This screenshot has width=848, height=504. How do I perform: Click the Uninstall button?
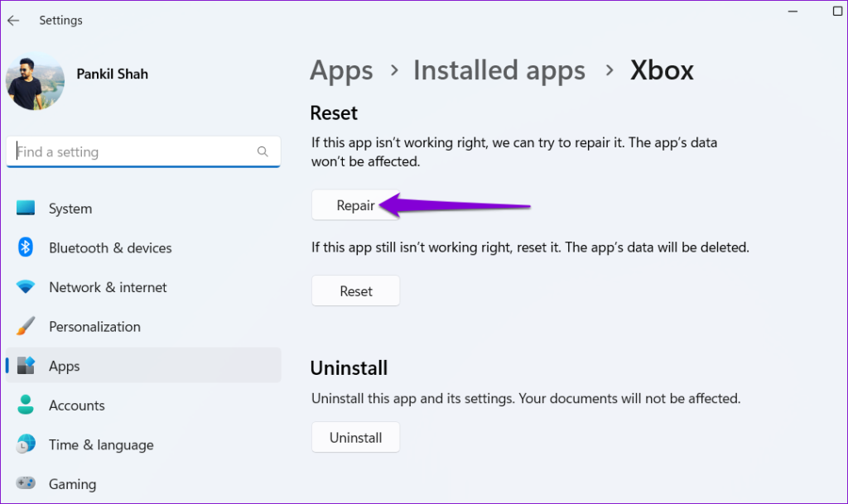tap(355, 438)
